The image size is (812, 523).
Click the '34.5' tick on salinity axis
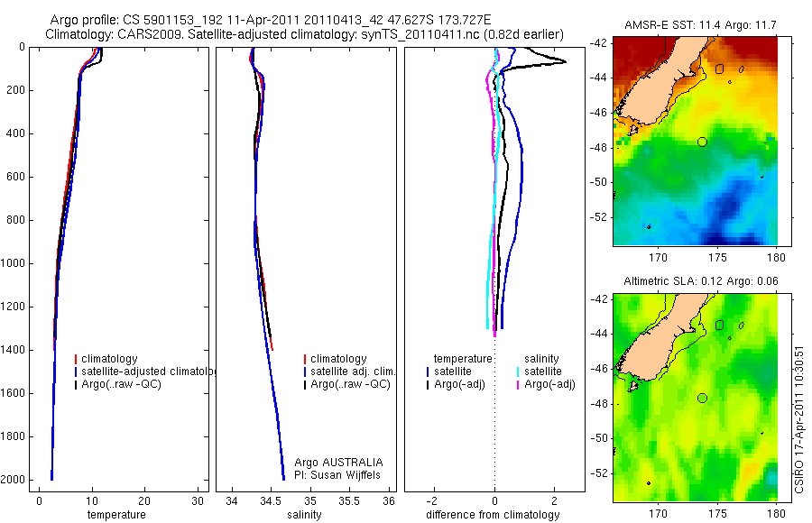click(x=269, y=501)
